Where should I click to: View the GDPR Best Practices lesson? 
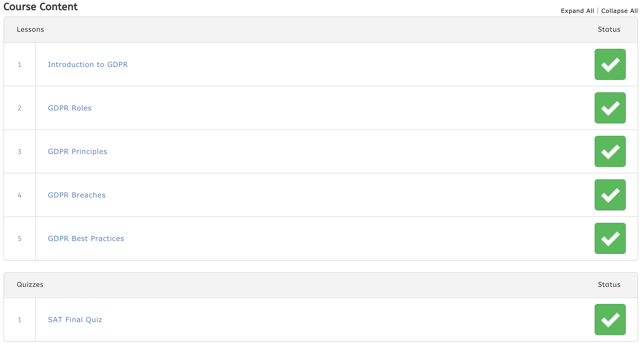pos(86,238)
